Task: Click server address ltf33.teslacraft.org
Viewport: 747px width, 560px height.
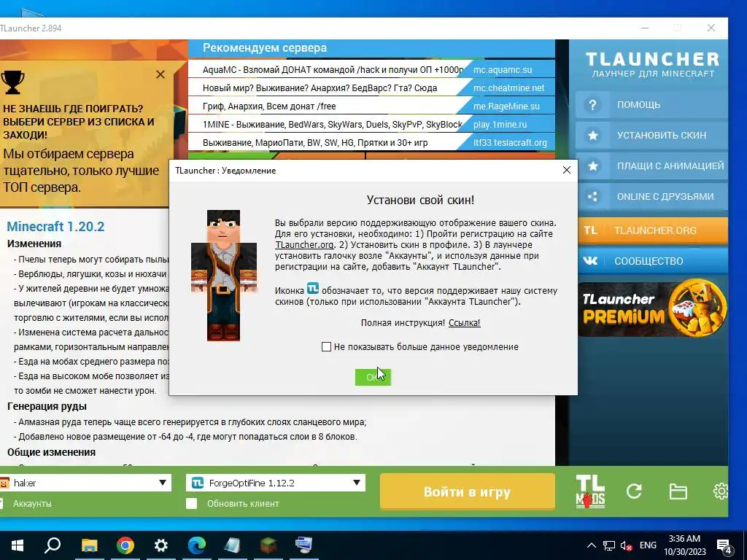Action: coord(510,142)
